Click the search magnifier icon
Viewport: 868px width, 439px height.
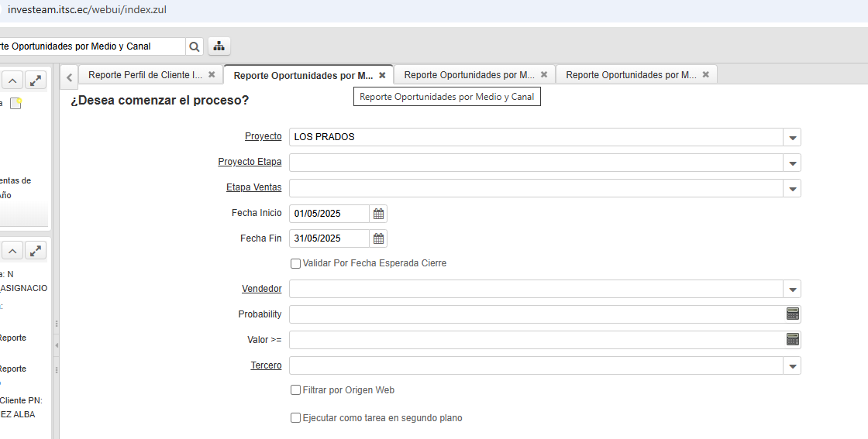click(x=195, y=46)
